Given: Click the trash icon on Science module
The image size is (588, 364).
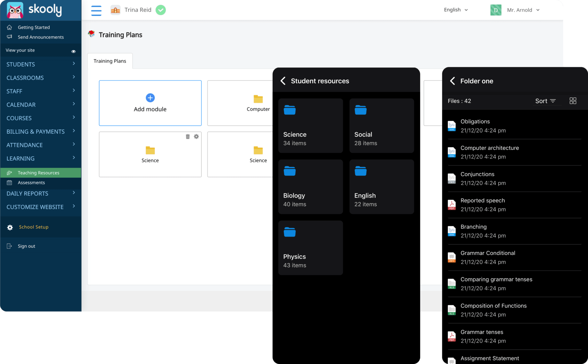Looking at the screenshot, I should point(188,137).
